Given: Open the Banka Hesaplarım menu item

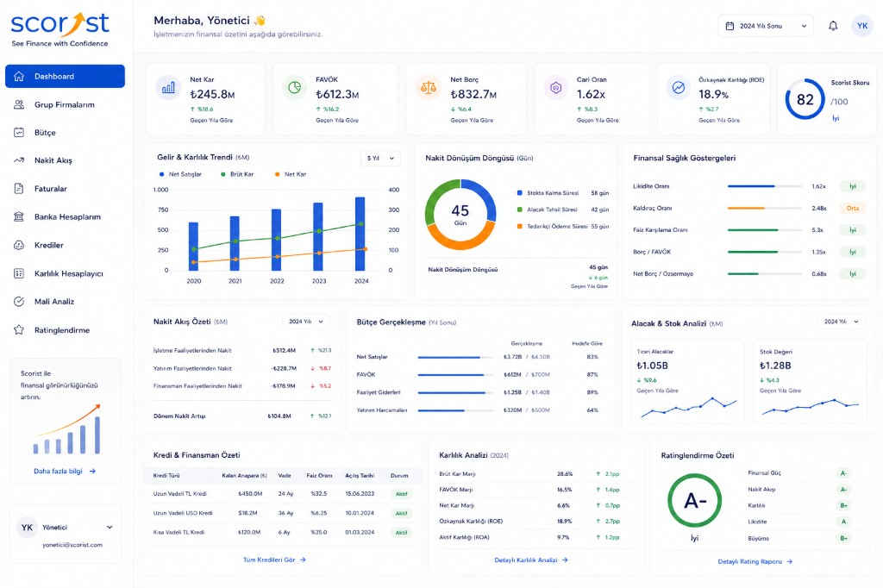Looking at the screenshot, I should pos(65,217).
